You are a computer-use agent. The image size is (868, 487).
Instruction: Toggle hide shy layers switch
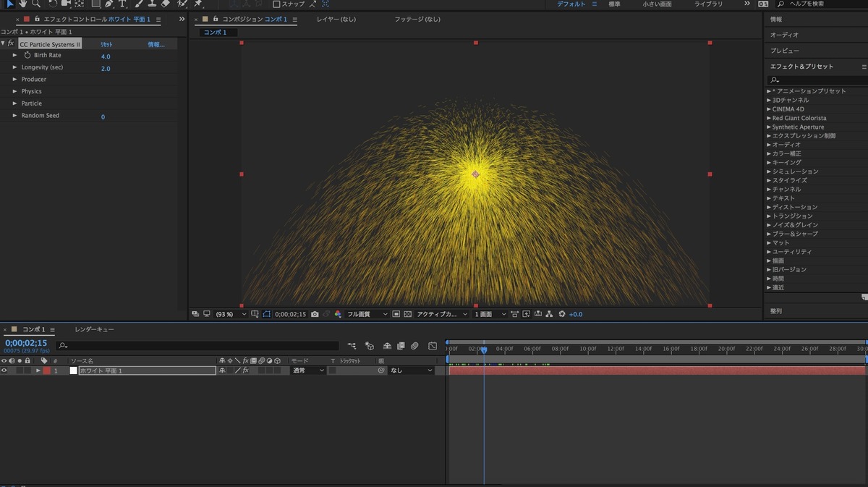(387, 346)
